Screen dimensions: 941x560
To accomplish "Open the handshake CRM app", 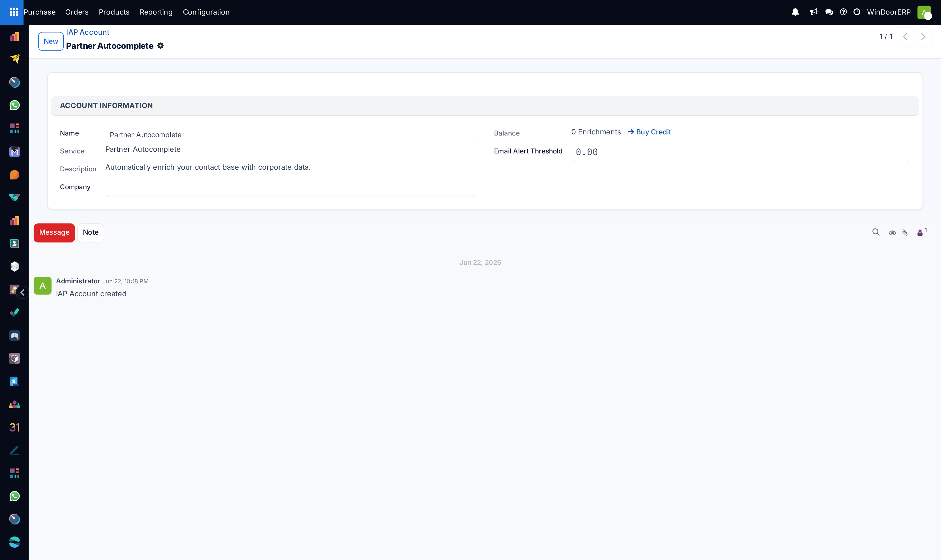I will coord(14,198).
